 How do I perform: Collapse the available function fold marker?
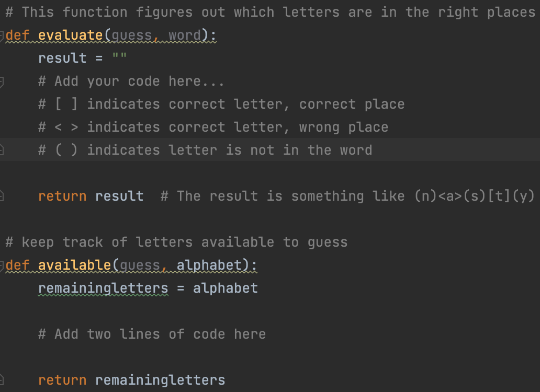2,266
